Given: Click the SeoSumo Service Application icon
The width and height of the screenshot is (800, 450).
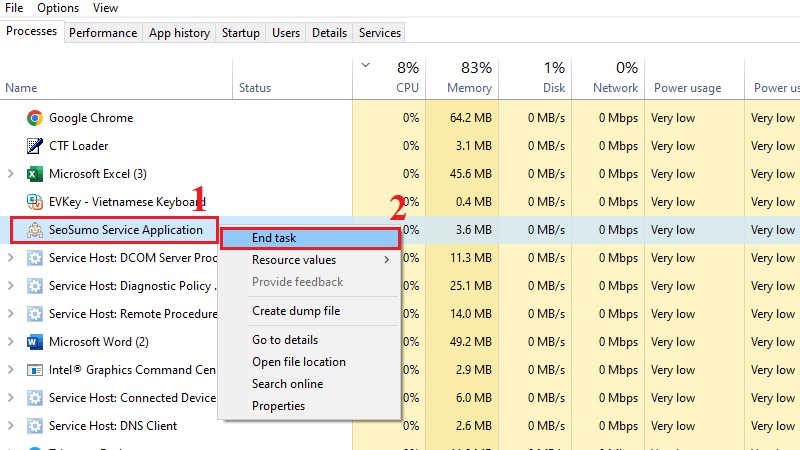Looking at the screenshot, I should pyautogui.click(x=35, y=230).
